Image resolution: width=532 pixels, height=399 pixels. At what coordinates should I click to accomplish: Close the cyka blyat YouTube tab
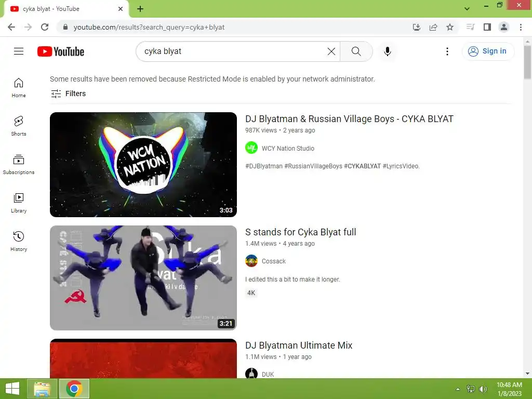point(121,9)
